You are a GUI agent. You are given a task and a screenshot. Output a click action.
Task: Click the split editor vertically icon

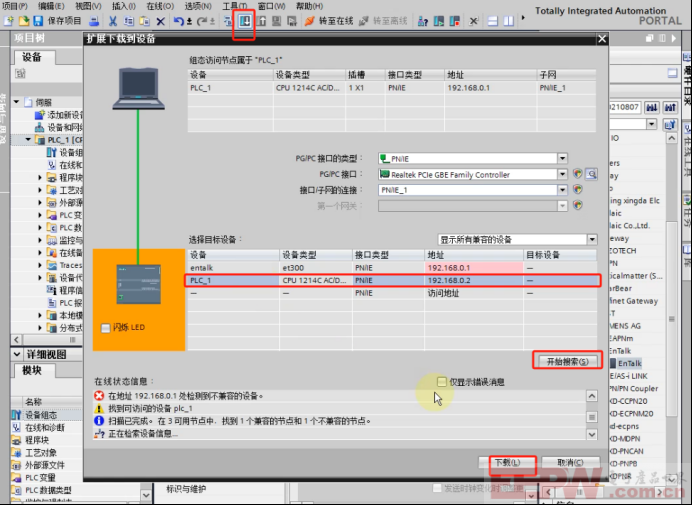coord(509,21)
